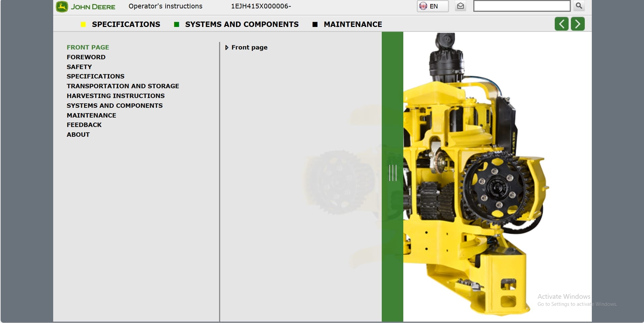Go to previous page with left arrow

561,24
